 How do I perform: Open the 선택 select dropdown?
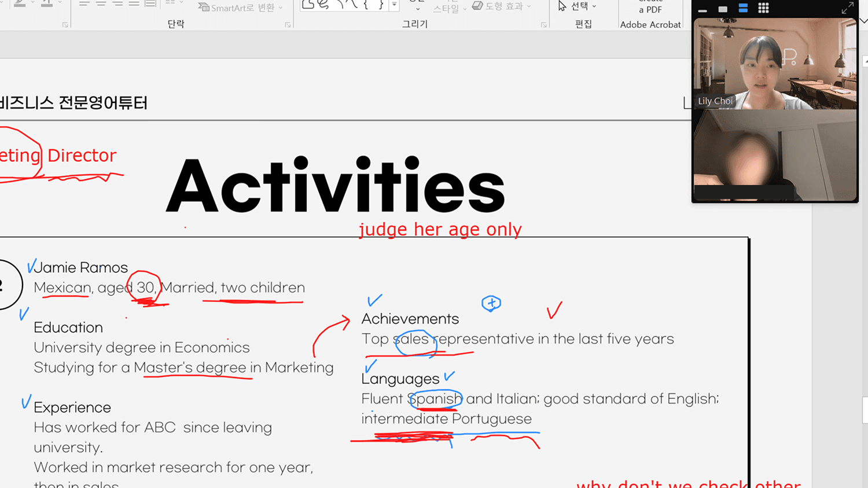click(578, 6)
